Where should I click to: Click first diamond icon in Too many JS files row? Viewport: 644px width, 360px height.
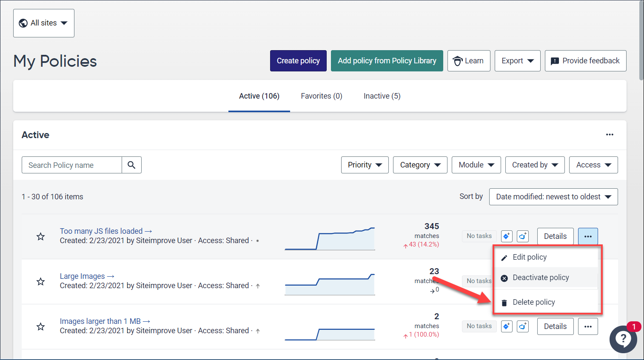click(507, 236)
